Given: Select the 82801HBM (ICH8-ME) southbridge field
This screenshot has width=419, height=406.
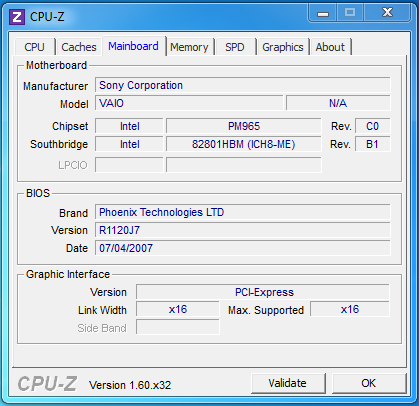Looking at the screenshot, I should (x=244, y=144).
